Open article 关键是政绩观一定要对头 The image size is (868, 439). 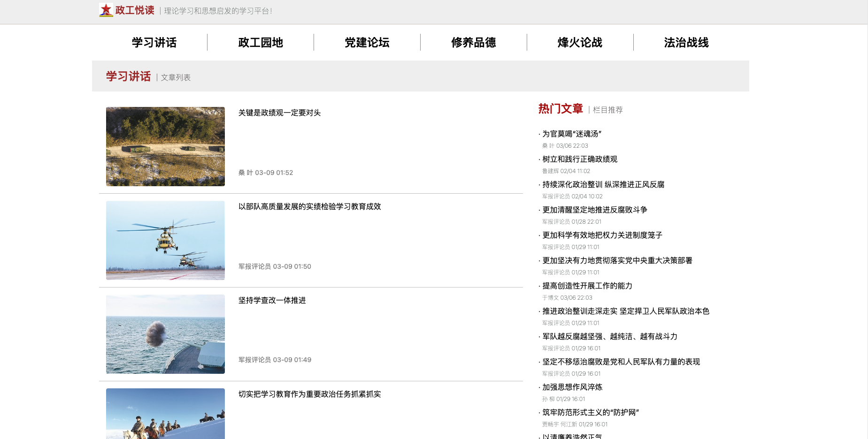[279, 113]
